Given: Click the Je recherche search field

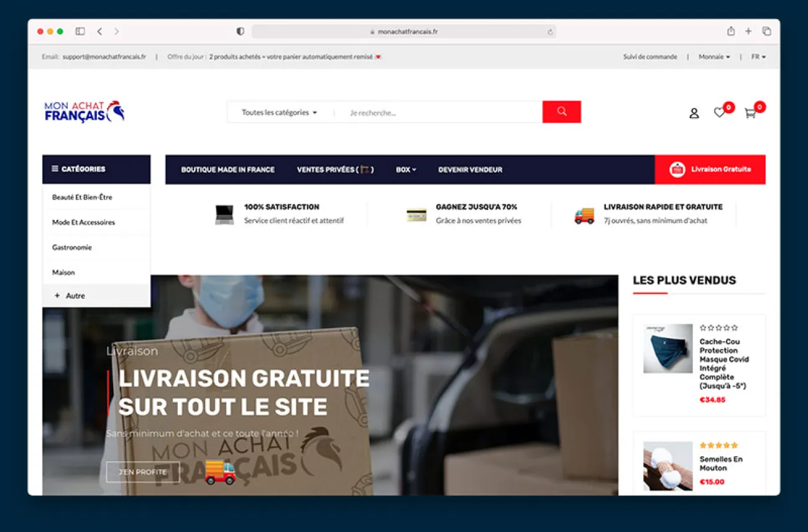Looking at the screenshot, I should (x=438, y=112).
